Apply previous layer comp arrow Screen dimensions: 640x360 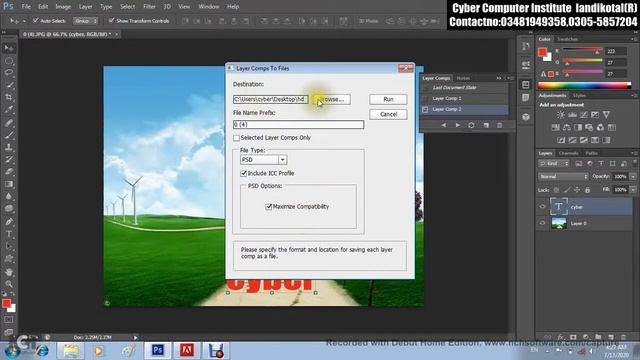coord(444,125)
